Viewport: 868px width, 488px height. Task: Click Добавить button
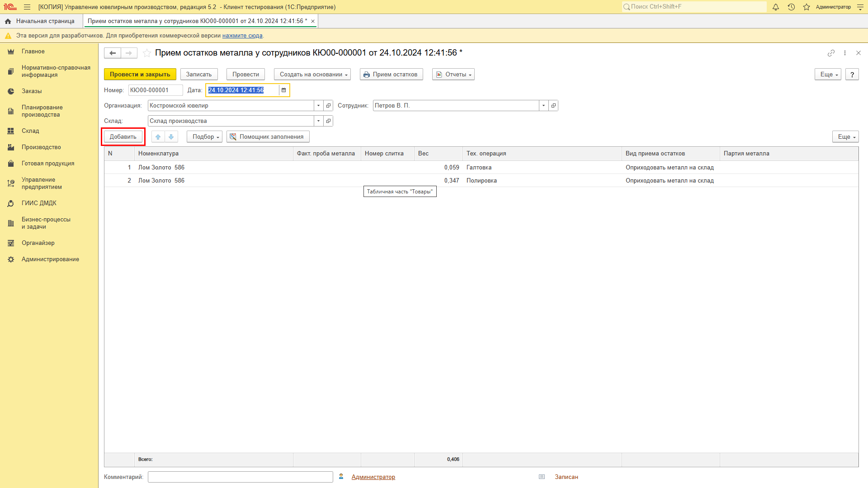(x=123, y=137)
